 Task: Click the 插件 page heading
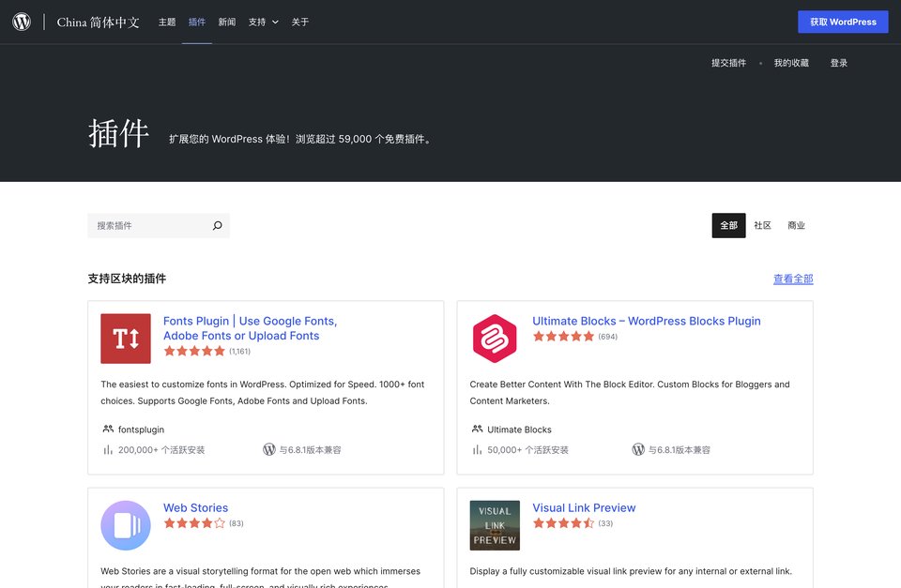click(x=118, y=132)
